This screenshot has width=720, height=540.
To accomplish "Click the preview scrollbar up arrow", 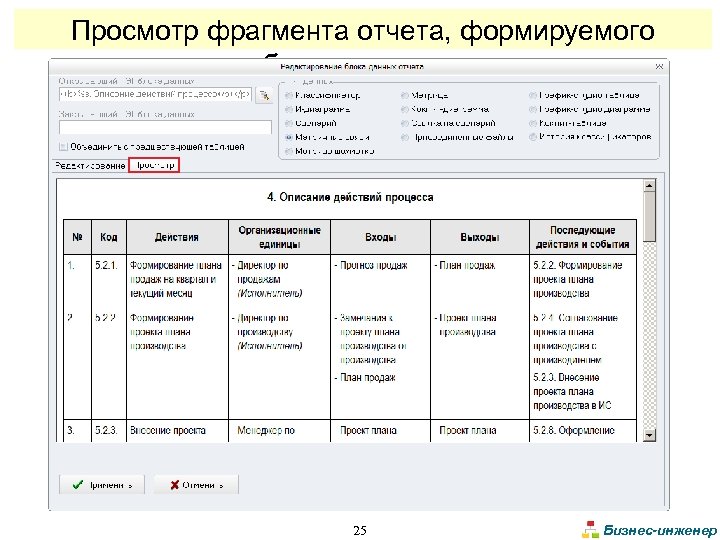I will coord(649,186).
